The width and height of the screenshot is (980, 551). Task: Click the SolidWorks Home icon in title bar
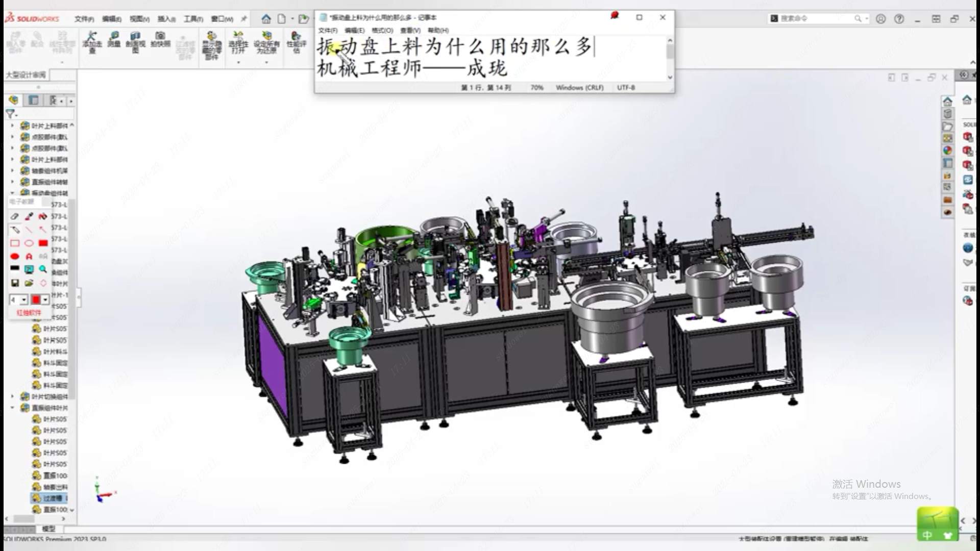[266, 19]
